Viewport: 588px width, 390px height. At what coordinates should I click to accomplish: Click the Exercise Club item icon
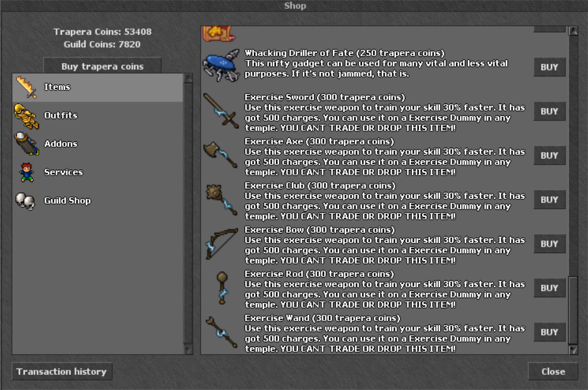[221, 199]
